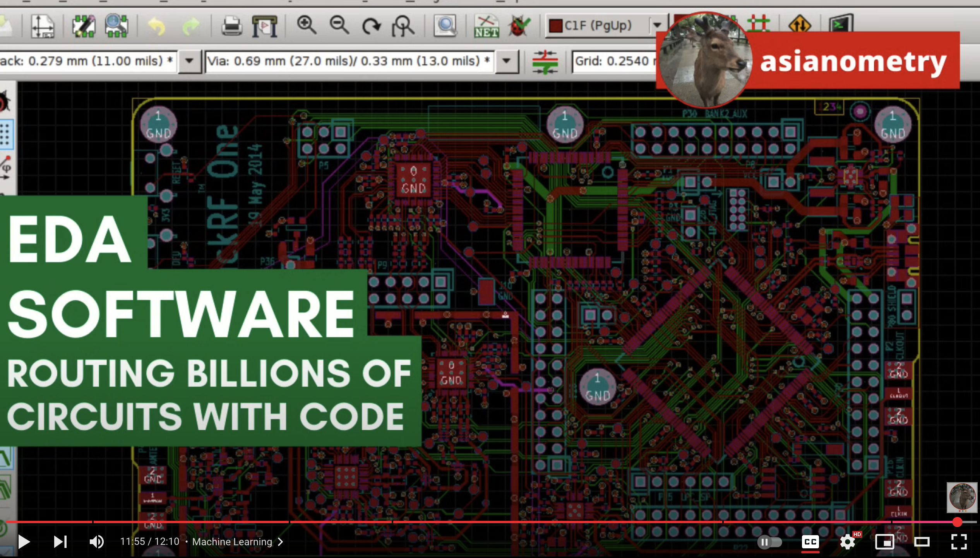The height and width of the screenshot is (558, 980).
Task: Zoom out of the board
Action: pyautogui.click(x=339, y=25)
